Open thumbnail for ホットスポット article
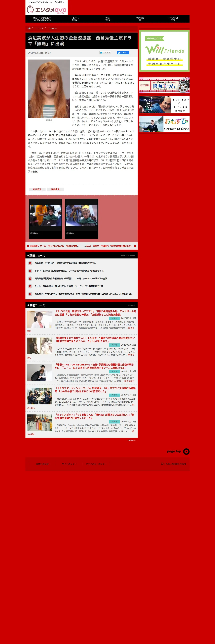215x644 pixels. tap(40, 423)
